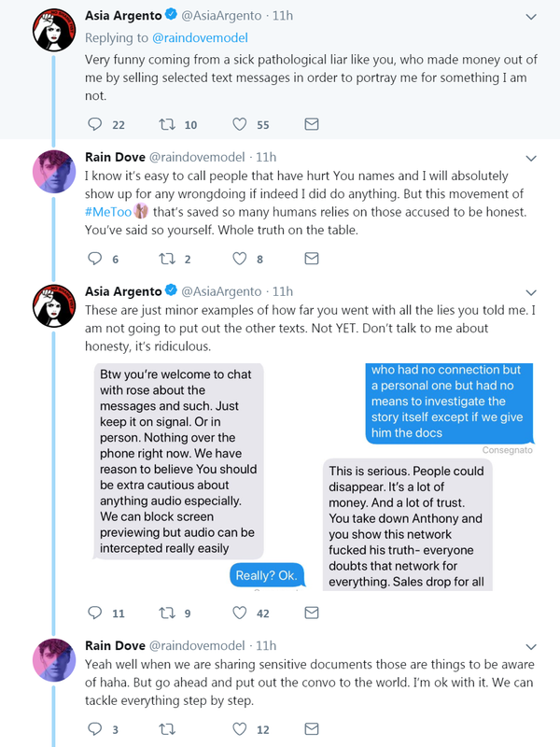The image size is (560, 747).
Task: Open the chevron menu on the bottom tweet
Action: click(531, 648)
